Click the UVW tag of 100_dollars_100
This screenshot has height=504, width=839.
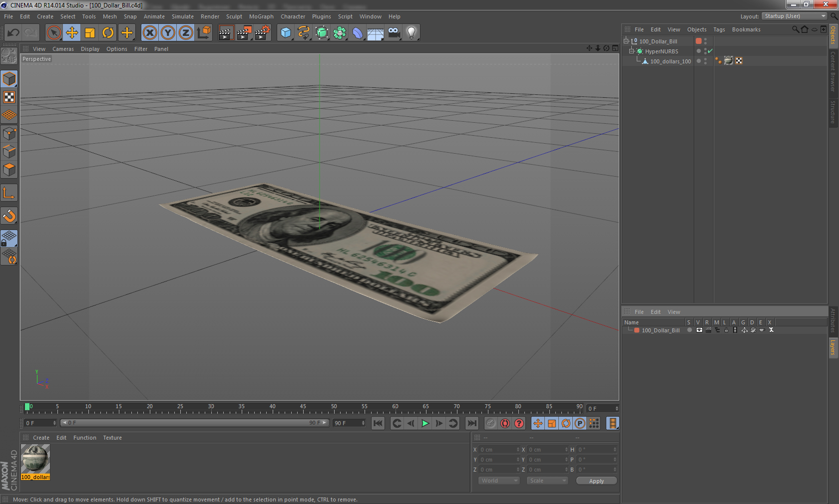pos(739,61)
